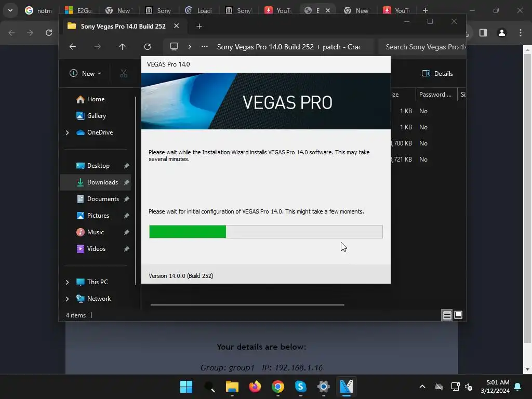Expand the OneDrive tree node
Viewport: 532px width, 399px height.
(x=67, y=132)
